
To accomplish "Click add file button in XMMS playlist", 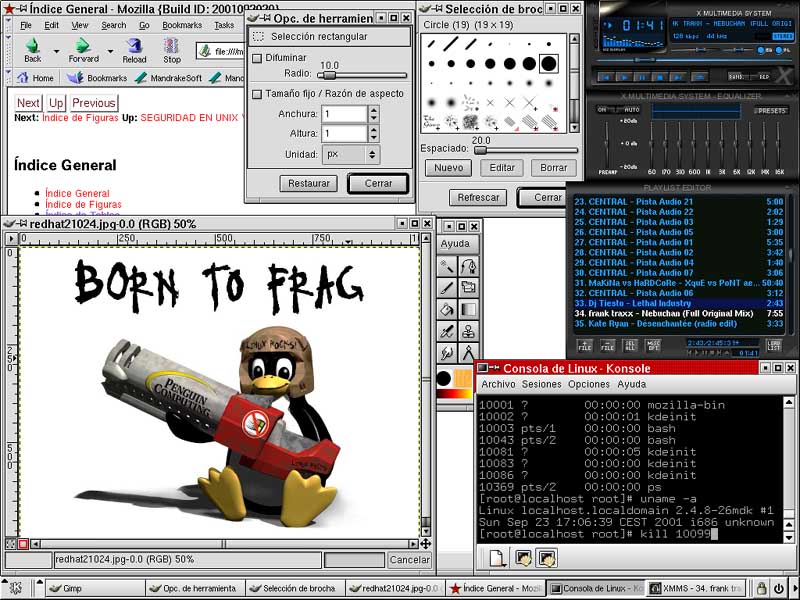I will point(585,346).
